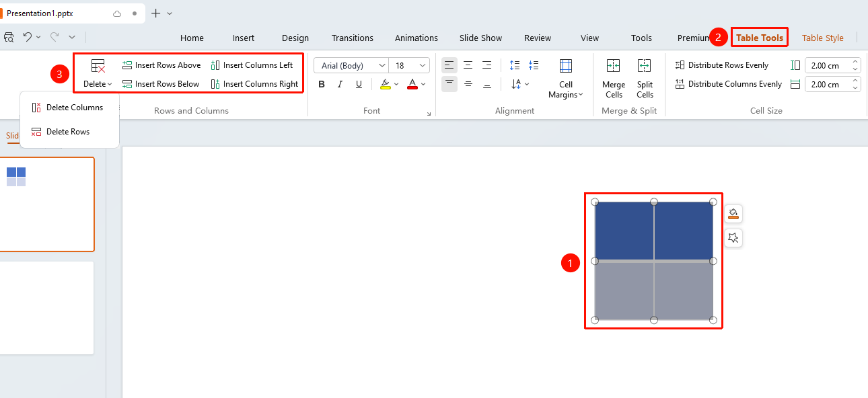Insert columns to the right

click(254, 84)
